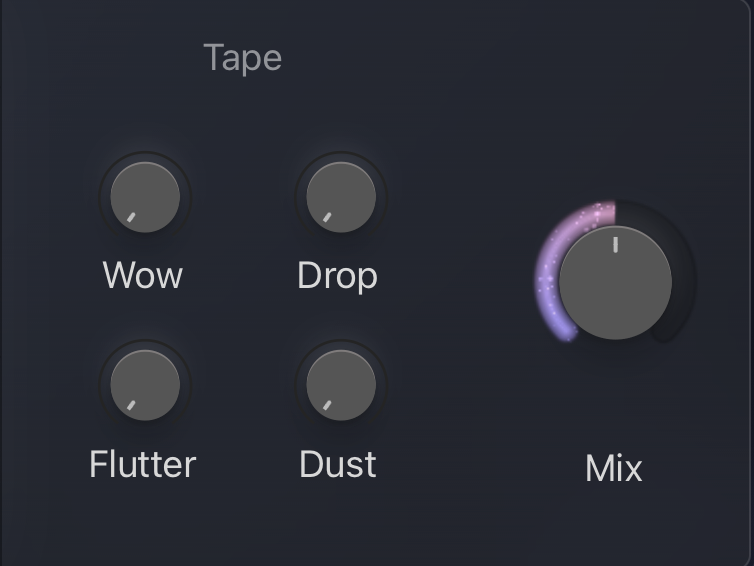Viewport: 754px width, 566px height.
Task: Click the indicator tick on Dust knob
Action: pos(325,404)
